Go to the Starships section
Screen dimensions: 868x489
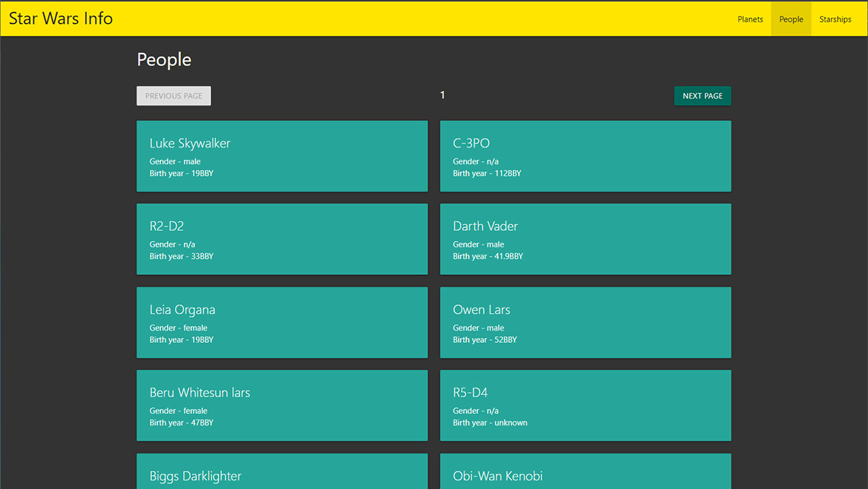coord(835,20)
